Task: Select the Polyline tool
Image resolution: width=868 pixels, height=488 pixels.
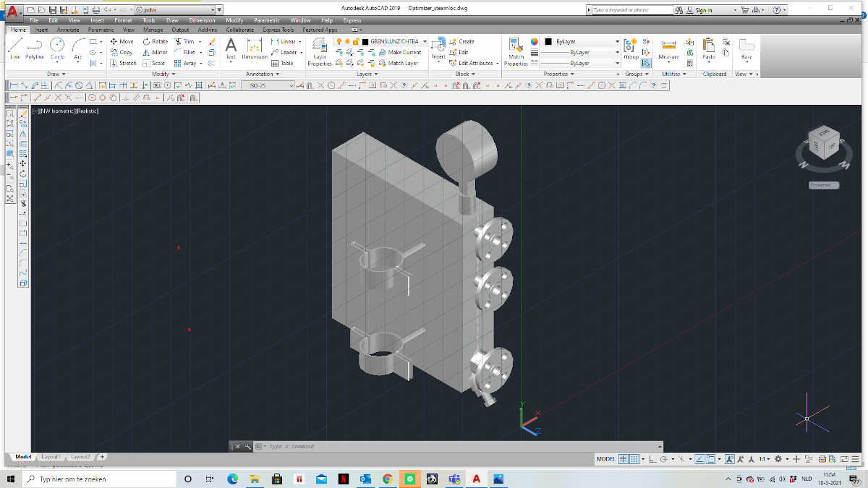Action: coord(35,48)
